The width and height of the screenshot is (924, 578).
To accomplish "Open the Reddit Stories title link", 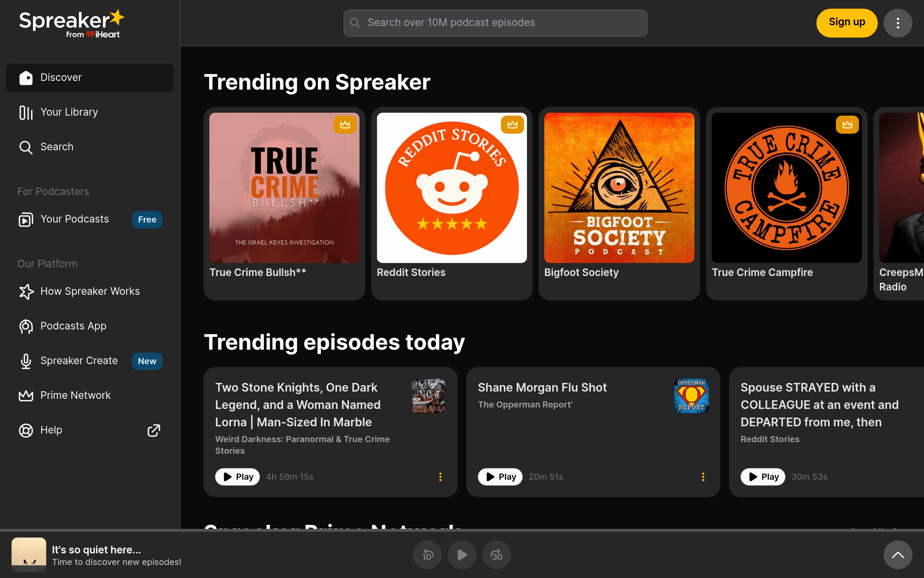I will point(411,272).
